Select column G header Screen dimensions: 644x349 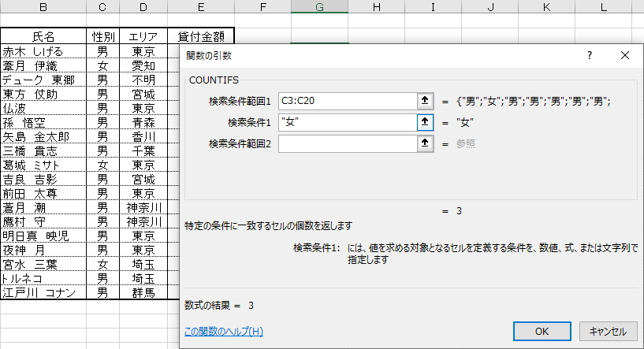coord(319,7)
